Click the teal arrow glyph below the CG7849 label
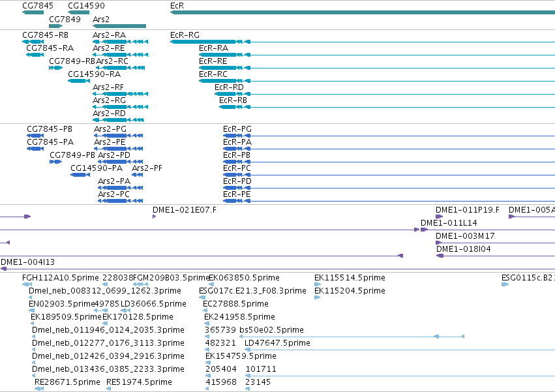The height and width of the screenshot is (392, 555). point(55,26)
